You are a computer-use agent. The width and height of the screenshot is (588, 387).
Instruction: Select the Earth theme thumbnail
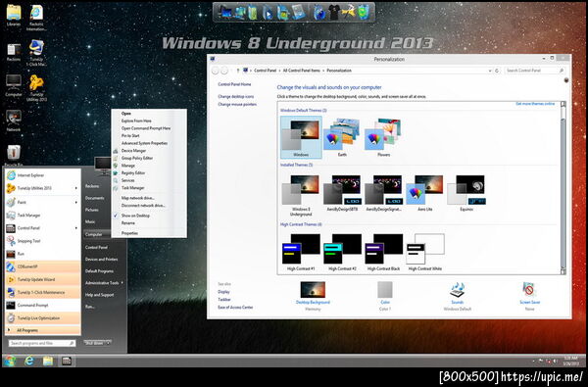(x=342, y=137)
